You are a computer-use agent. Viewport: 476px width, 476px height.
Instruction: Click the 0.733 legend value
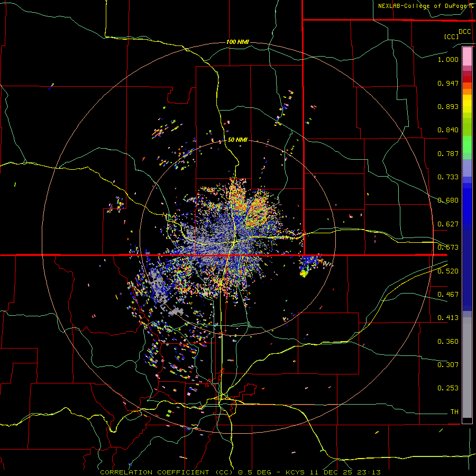click(448, 177)
